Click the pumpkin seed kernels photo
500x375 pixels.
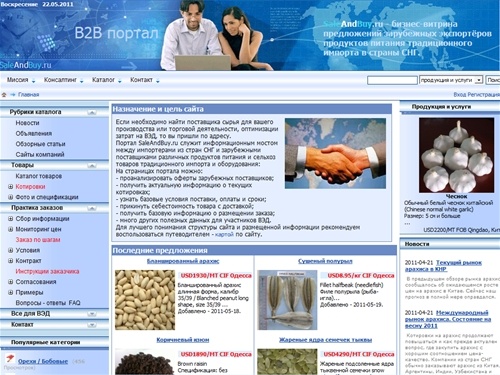coord(288,362)
